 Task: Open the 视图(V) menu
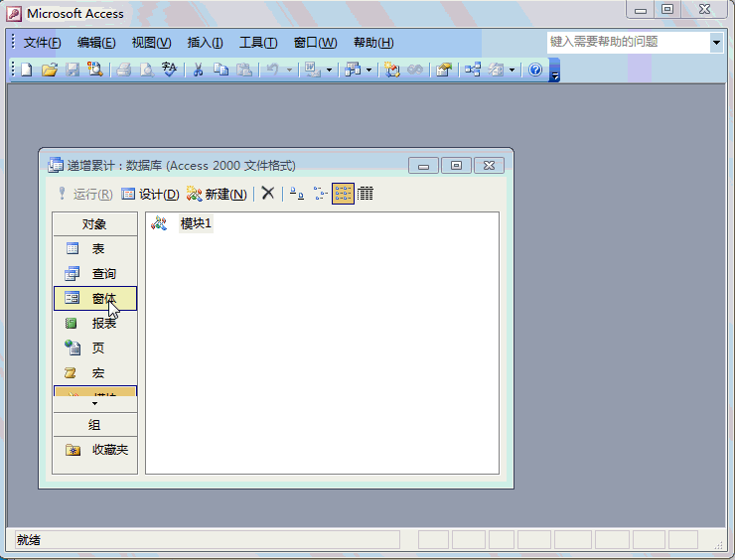pyautogui.click(x=151, y=43)
